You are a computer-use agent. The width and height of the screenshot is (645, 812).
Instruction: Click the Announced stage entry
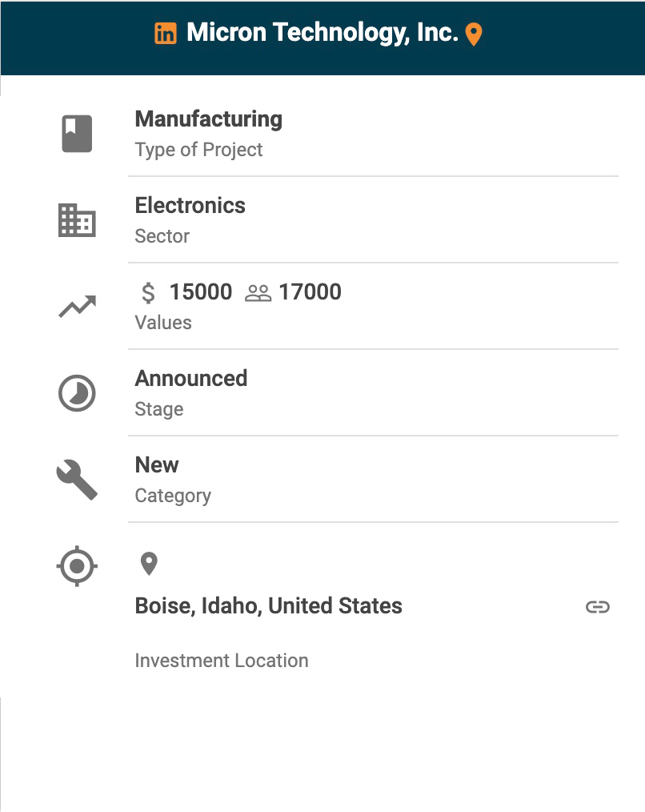[190, 378]
